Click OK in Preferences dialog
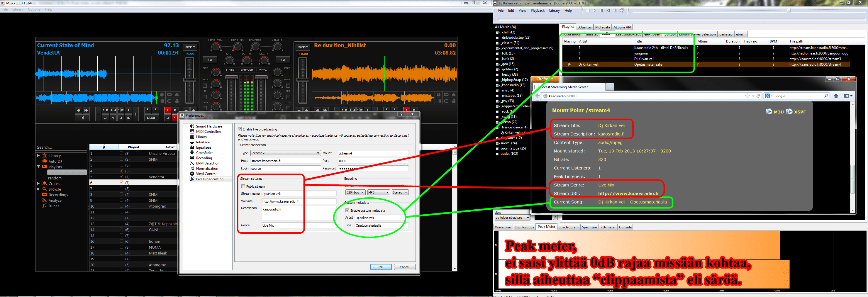Screen dimensions: 868x297 click(380, 267)
